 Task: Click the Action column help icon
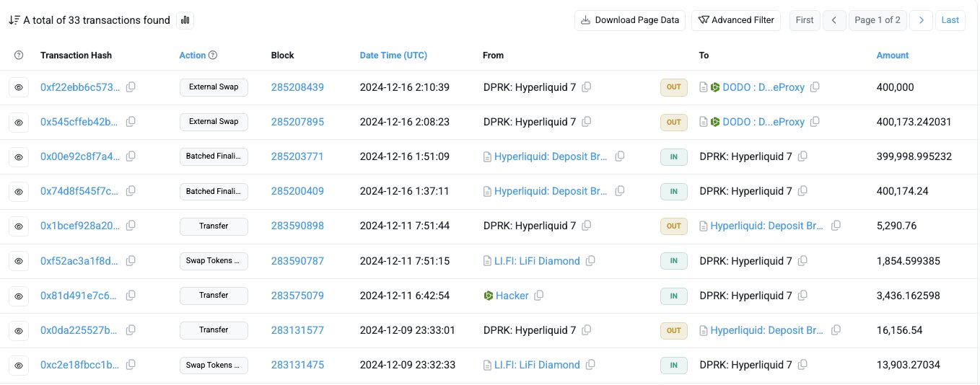coord(213,56)
